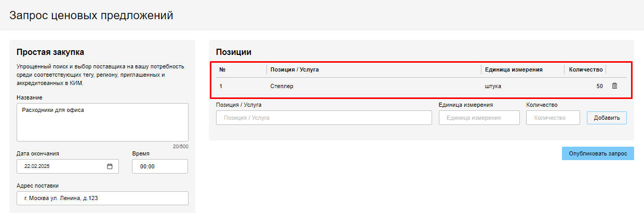Click the empty Количество input box
Viewport: 644px width, 213px height.
[553, 118]
